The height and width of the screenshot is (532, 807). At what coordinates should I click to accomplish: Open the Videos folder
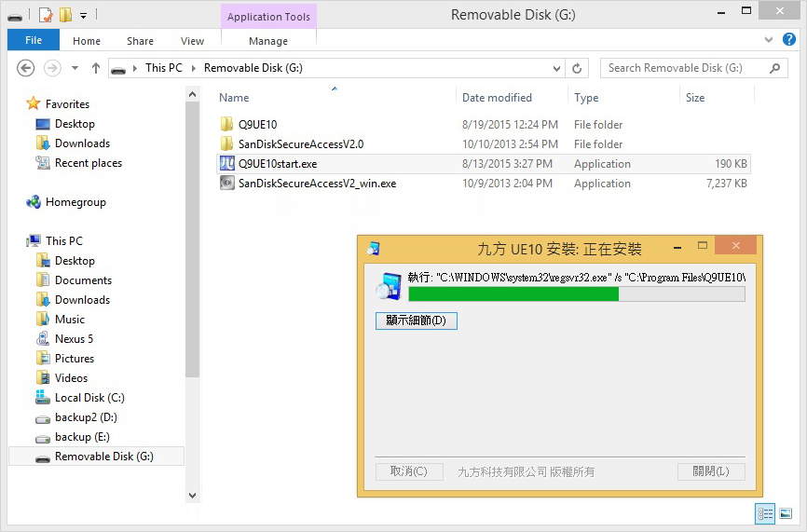71,377
